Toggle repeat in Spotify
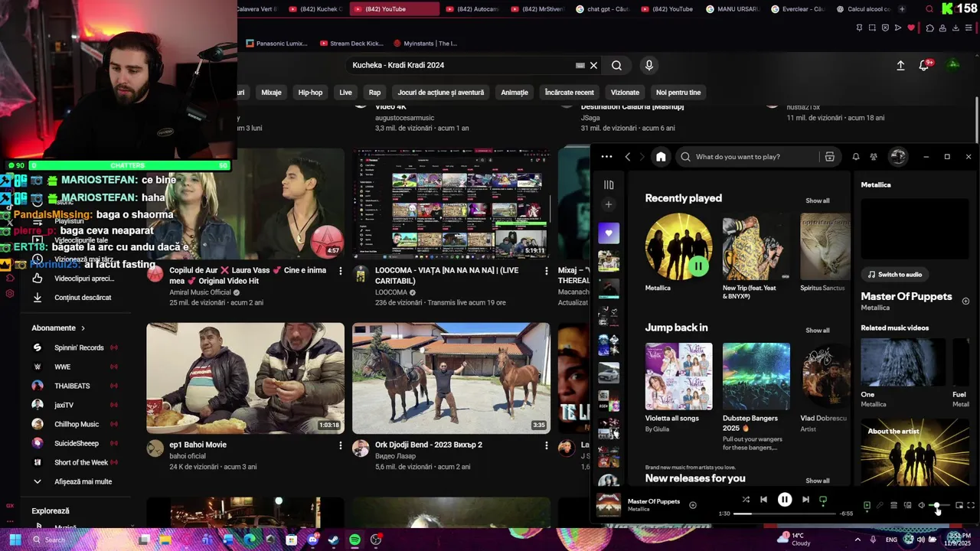 [823, 500]
